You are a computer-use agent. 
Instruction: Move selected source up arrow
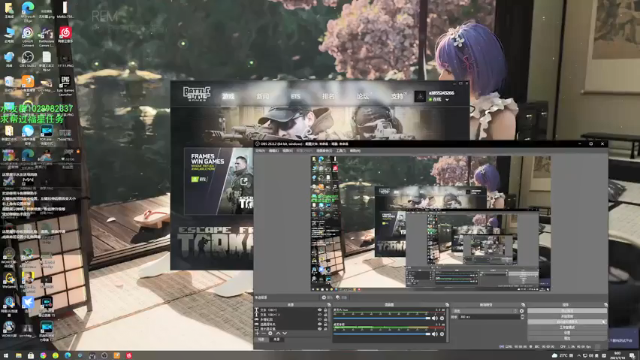(278, 333)
